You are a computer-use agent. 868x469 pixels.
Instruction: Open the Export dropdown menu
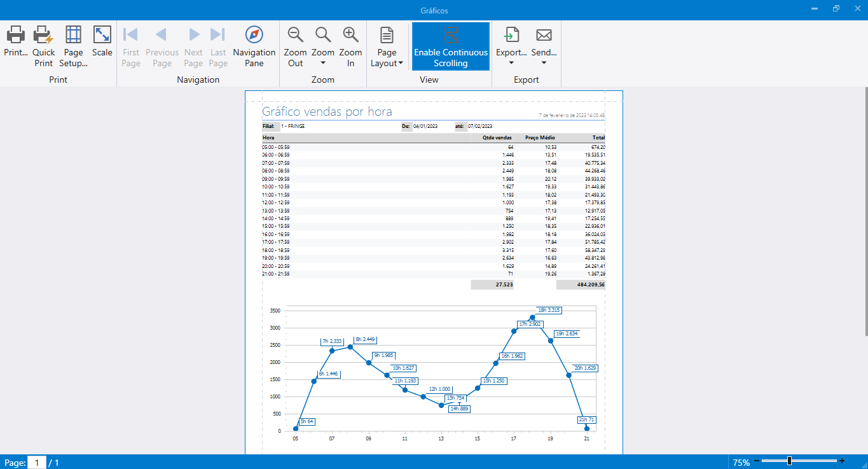click(511, 63)
